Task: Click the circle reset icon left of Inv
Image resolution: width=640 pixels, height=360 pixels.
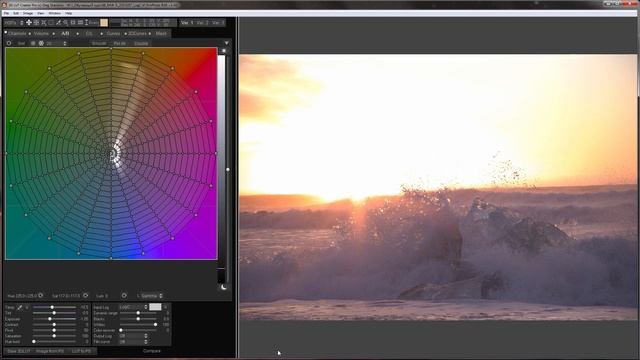Action: point(9,43)
